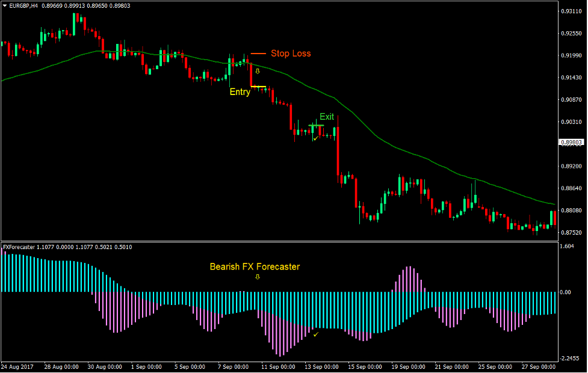The image size is (588, 373).
Task: Select the Bearish FX Forecaster text label
Action: click(254, 267)
